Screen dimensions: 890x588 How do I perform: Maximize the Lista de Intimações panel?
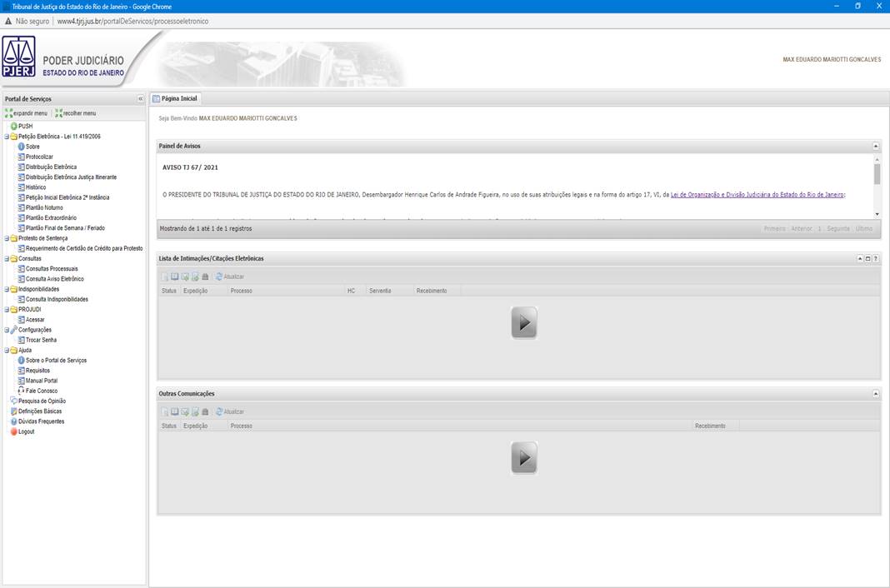point(867,259)
